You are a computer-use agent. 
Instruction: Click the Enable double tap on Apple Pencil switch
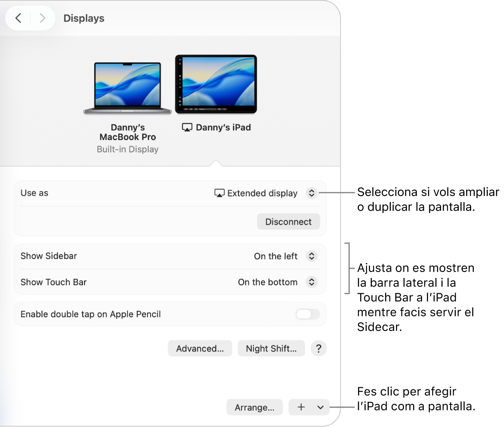pyautogui.click(x=307, y=314)
